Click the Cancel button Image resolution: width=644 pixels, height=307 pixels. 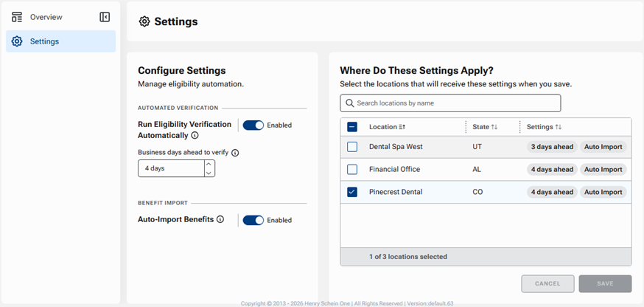point(547,283)
